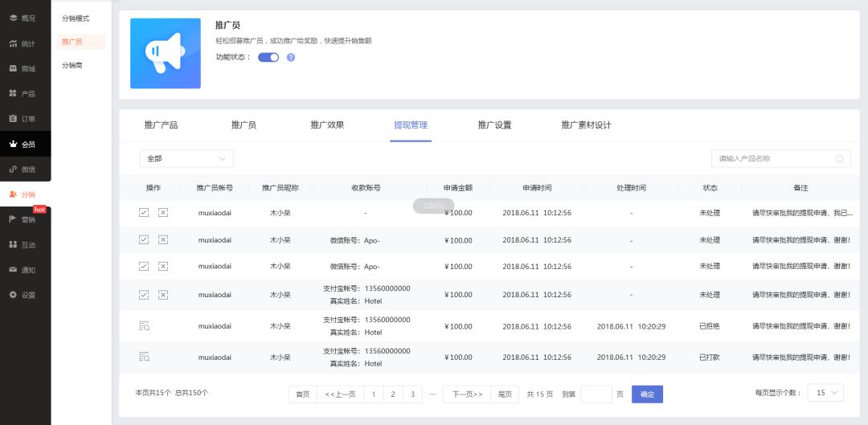This screenshot has height=425, width=868.
Task: Open the 全部 status filter dropdown
Action: click(186, 159)
